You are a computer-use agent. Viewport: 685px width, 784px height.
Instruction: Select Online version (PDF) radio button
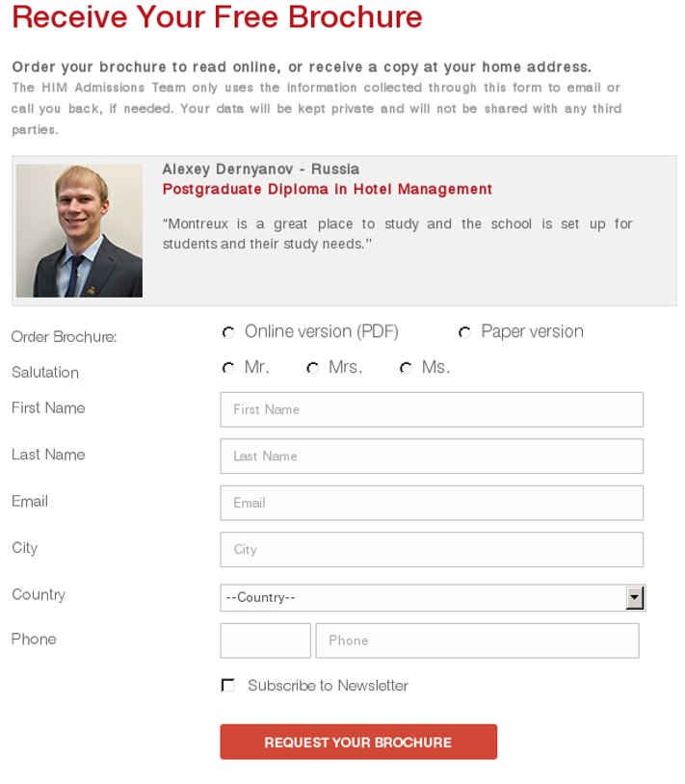(x=228, y=332)
